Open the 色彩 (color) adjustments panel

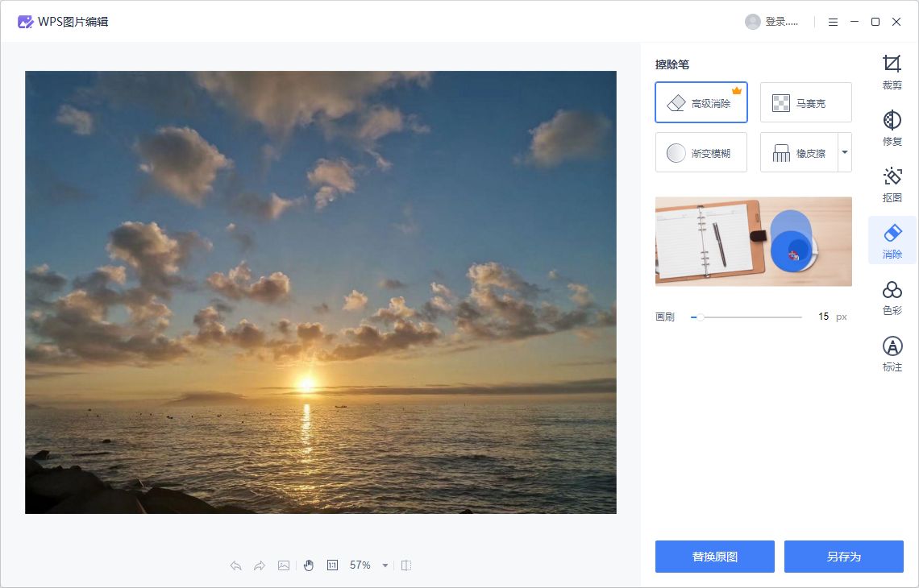(892, 297)
